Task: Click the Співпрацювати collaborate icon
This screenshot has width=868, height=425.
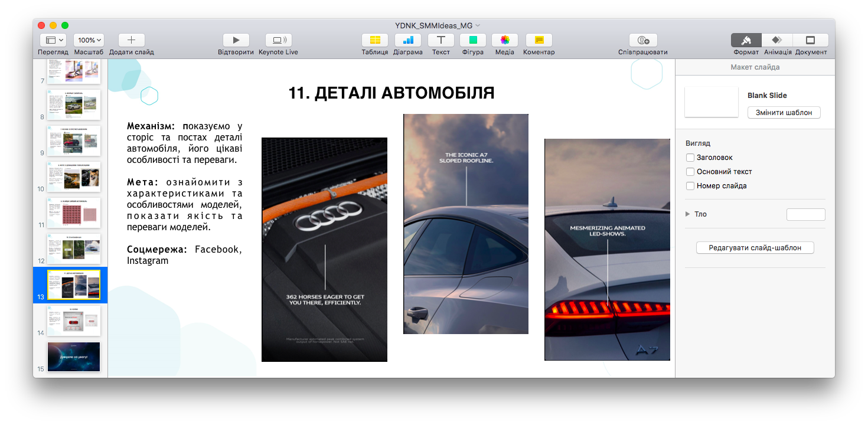Action: click(x=643, y=40)
